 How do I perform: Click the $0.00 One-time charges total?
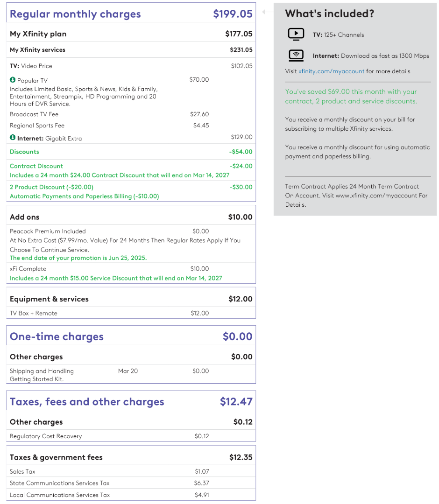238,336
